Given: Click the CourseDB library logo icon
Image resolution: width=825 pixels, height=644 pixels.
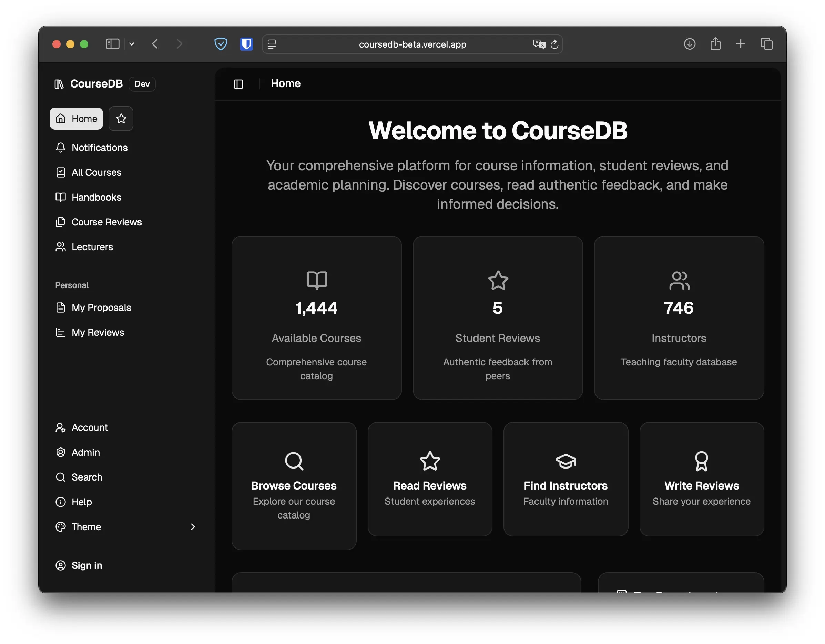Looking at the screenshot, I should [59, 84].
